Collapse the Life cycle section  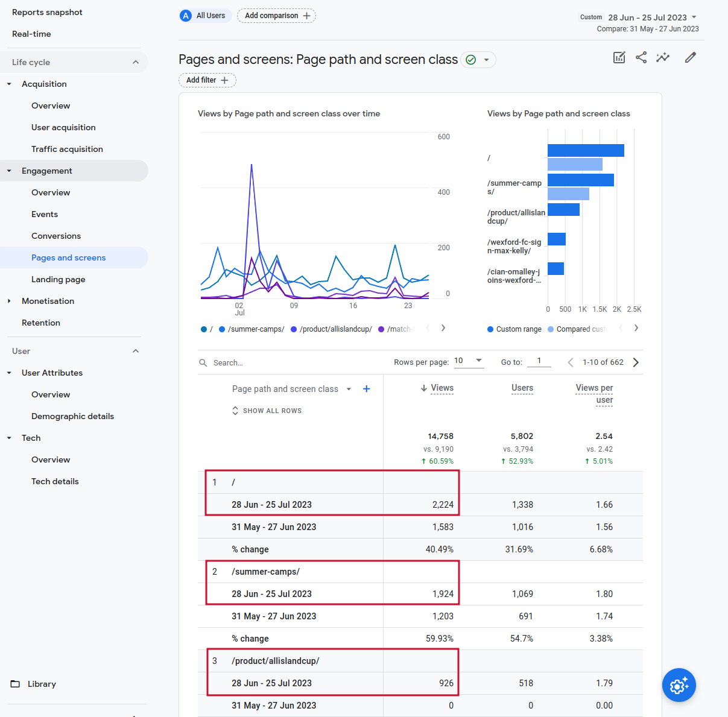[136, 62]
